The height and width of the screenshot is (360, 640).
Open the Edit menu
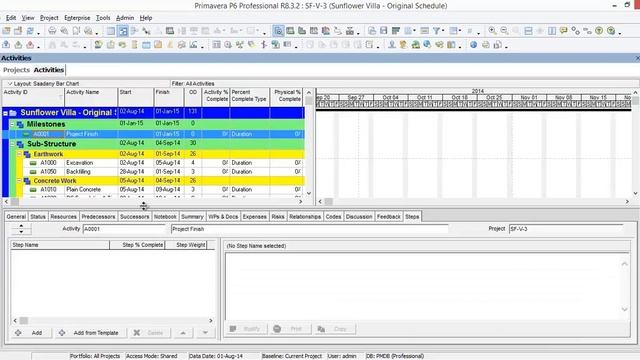pyautogui.click(x=11, y=18)
